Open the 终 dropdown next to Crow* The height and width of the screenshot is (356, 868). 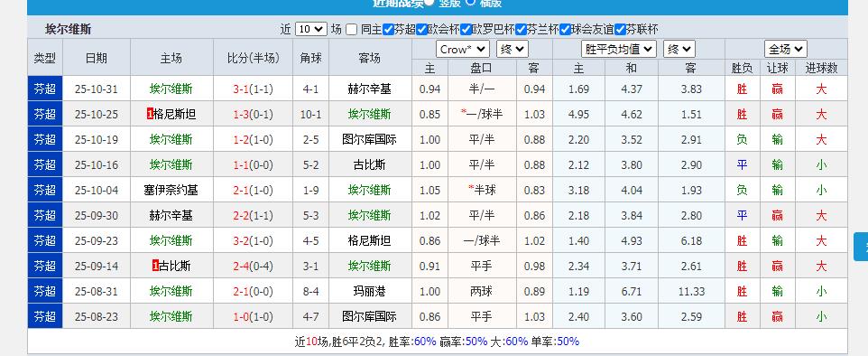tap(512, 50)
